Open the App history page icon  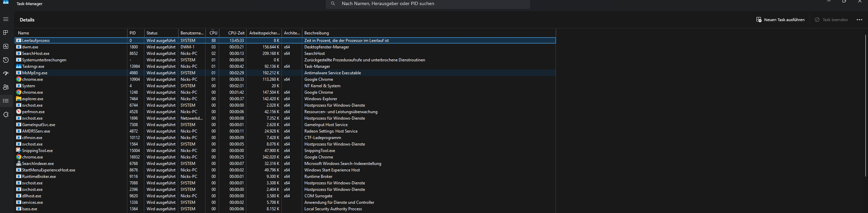[x=6, y=60]
